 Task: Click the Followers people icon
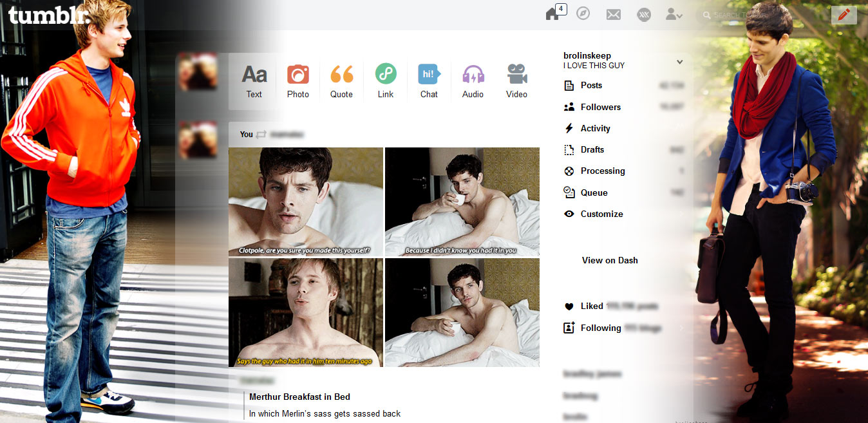pyautogui.click(x=569, y=107)
